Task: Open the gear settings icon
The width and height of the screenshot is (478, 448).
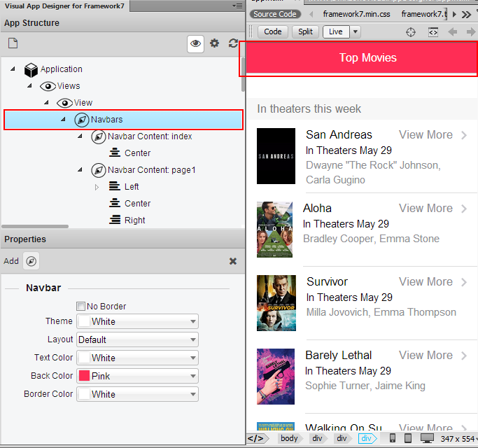Action: 214,43
